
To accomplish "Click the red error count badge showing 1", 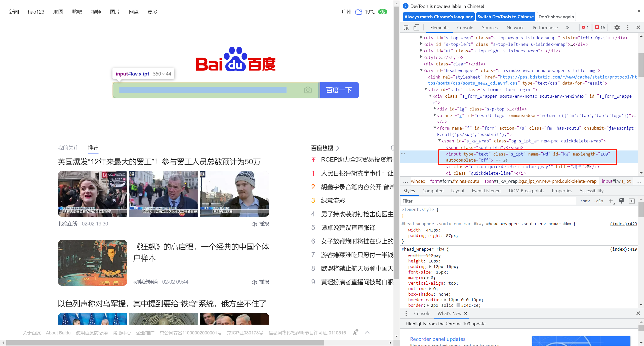I will (x=585, y=27).
